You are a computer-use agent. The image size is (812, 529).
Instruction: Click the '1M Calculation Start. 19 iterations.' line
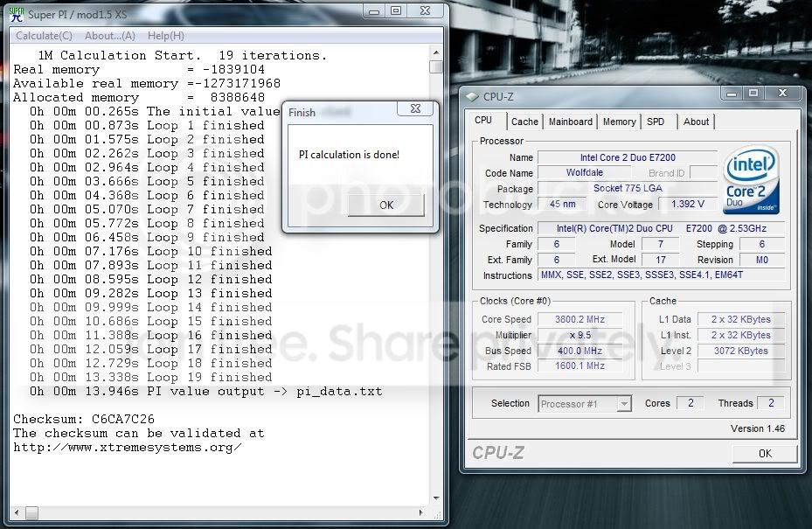point(183,55)
